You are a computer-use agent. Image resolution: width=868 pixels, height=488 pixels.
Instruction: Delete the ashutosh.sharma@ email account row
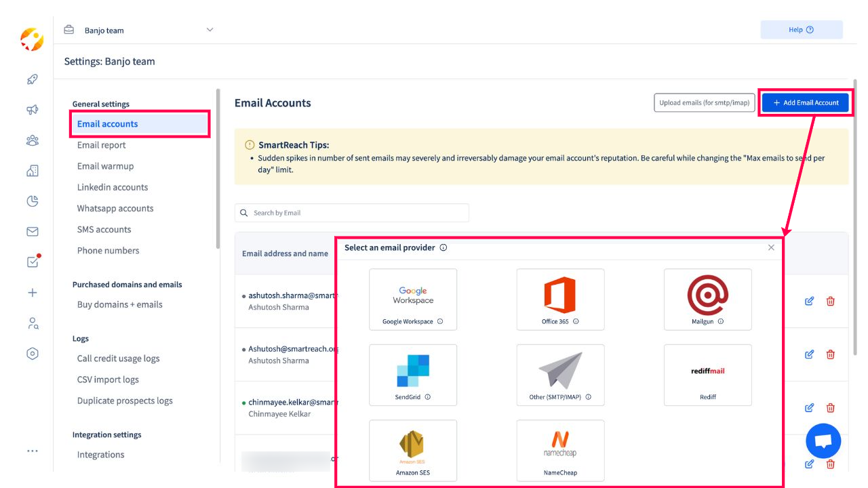[x=830, y=301]
